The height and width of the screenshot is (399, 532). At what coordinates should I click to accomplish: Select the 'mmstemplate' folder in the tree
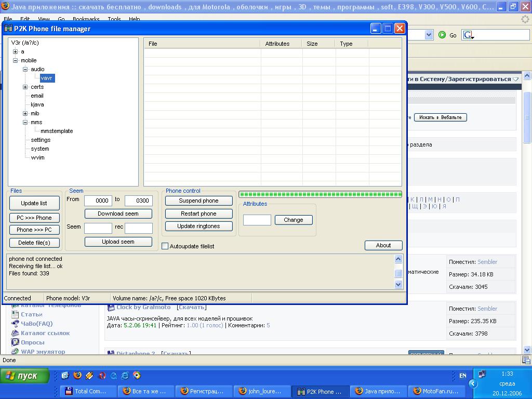point(57,131)
